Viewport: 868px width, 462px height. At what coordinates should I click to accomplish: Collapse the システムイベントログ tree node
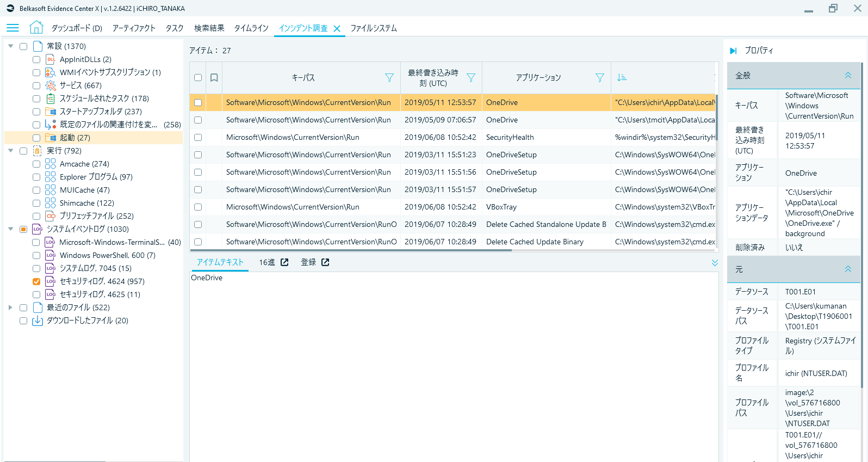coord(10,229)
